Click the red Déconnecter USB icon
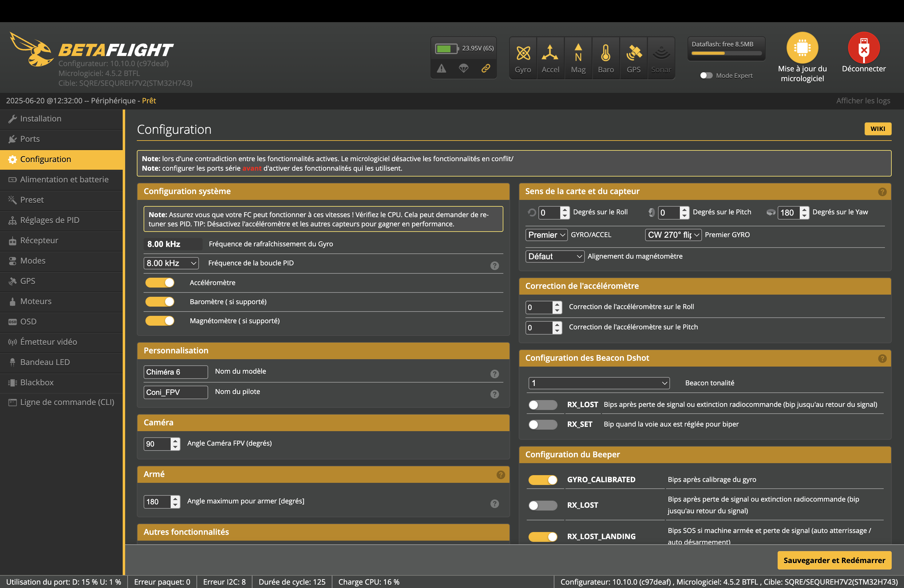The width and height of the screenshot is (904, 588). tap(863, 47)
